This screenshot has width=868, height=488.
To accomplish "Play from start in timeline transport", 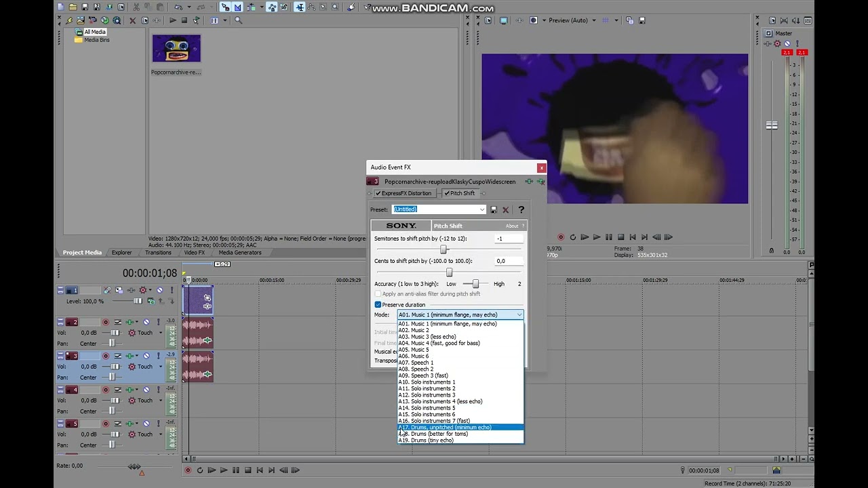I will coord(212,470).
